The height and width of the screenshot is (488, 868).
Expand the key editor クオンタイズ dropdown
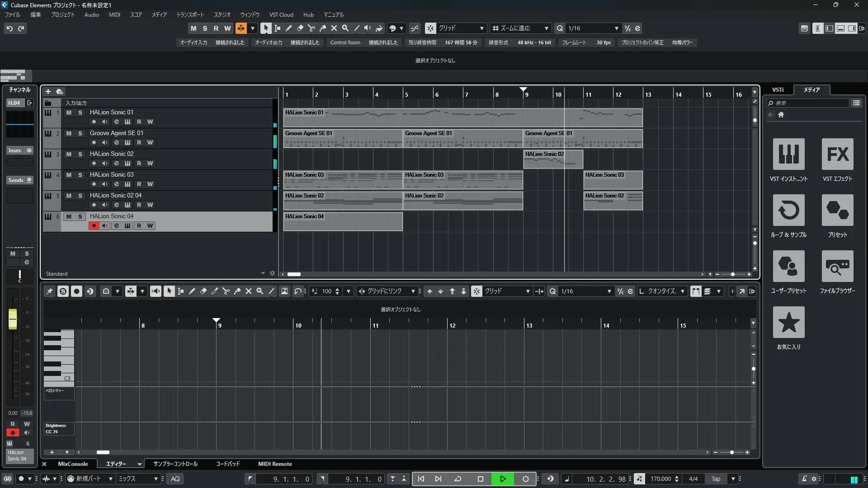click(x=682, y=291)
